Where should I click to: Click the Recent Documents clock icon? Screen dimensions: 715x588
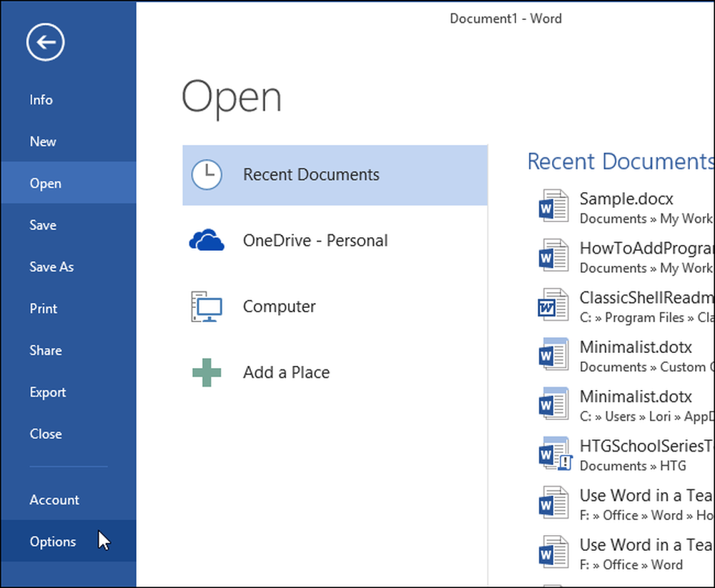tap(207, 174)
